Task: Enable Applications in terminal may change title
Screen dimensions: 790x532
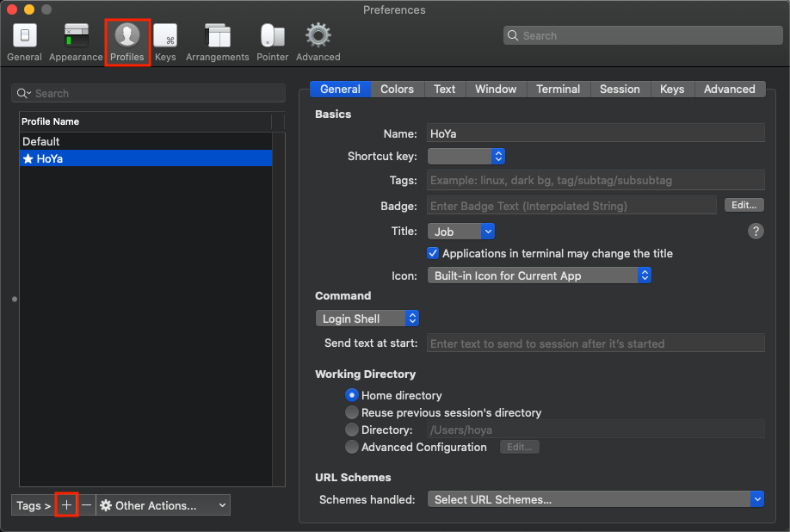Action: pyautogui.click(x=433, y=253)
